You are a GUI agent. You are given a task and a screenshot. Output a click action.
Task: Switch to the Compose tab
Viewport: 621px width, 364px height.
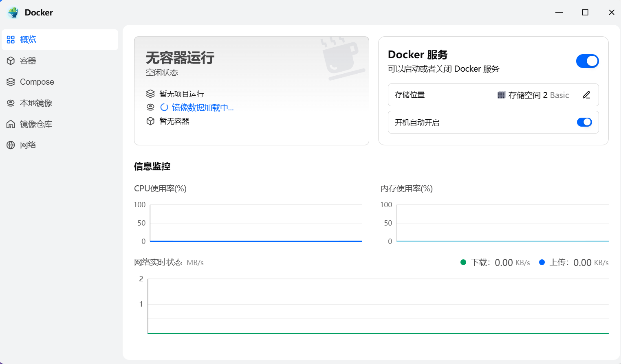(x=37, y=81)
